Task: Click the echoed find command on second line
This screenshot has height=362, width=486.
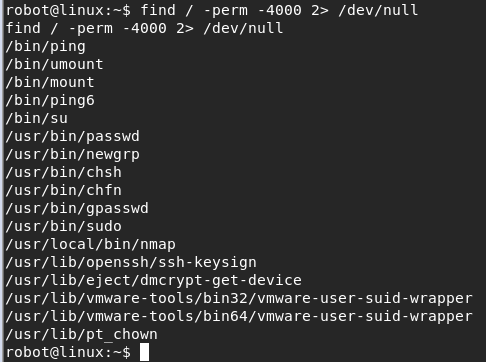Action: [144, 28]
